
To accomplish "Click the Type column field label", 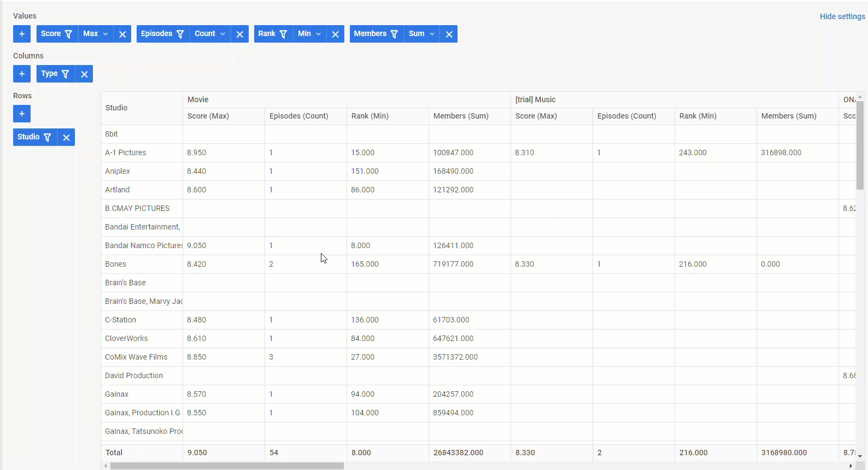I will click(49, 74).
